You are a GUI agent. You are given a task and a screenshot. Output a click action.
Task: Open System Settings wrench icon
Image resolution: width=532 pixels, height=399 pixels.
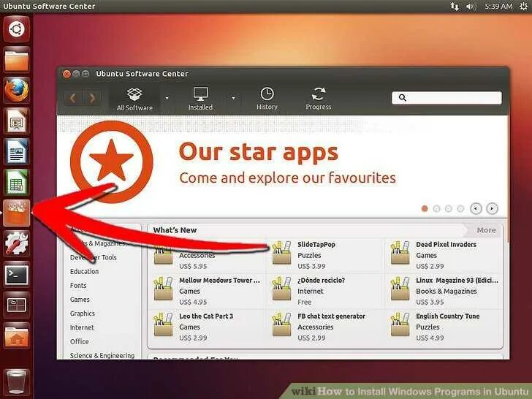tap(16, 243)
